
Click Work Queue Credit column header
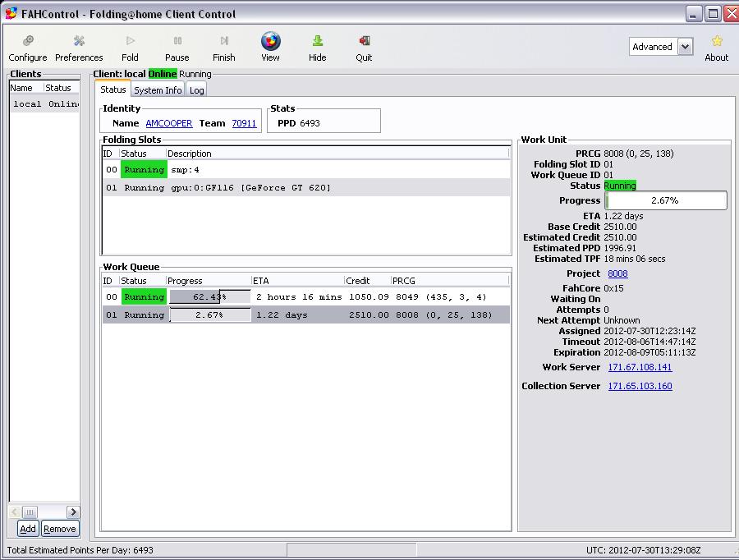[368, 281]
